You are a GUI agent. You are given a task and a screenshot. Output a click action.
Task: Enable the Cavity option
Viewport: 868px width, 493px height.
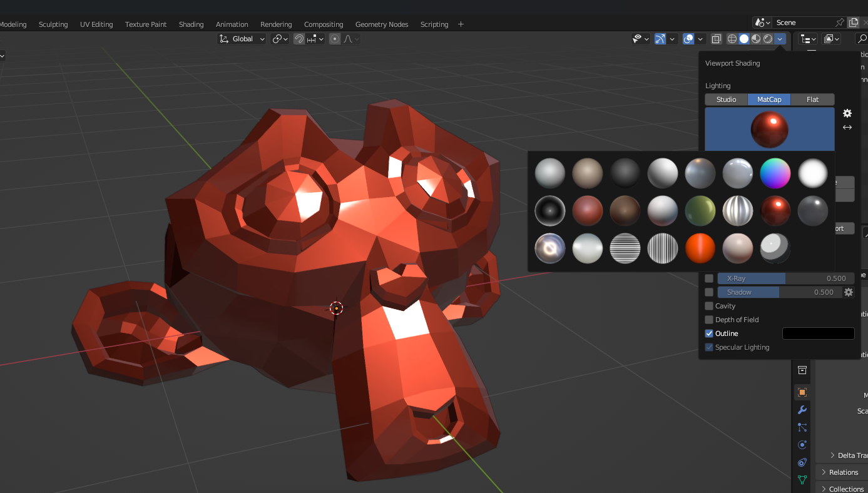709,306
